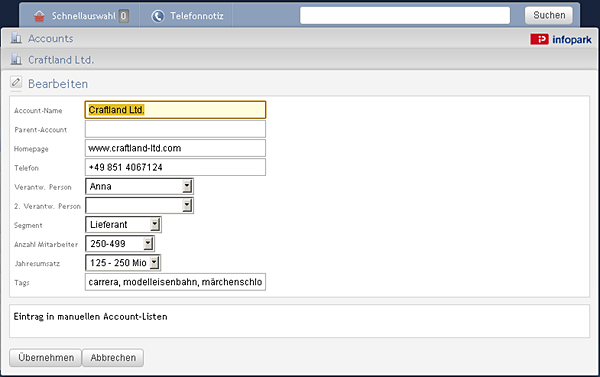The height and width of the screenshot is (377, 600).
Task: Open the Segment dropdown showing Lieferant
Action: point(123,225)
